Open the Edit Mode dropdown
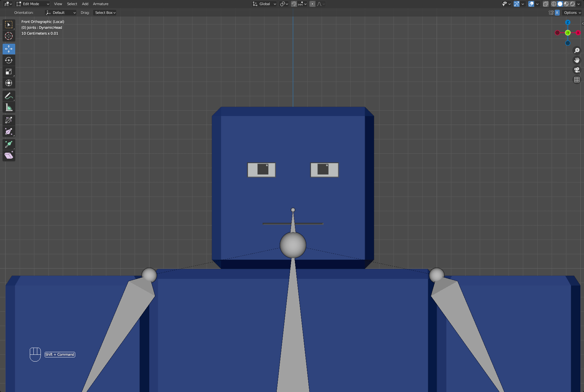The height and width of the screenshot is (392, 584). (x=33, y=4)
